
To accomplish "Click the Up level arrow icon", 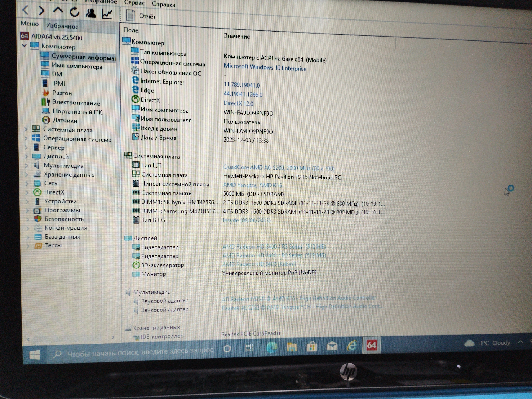I will tap(58, 11).
